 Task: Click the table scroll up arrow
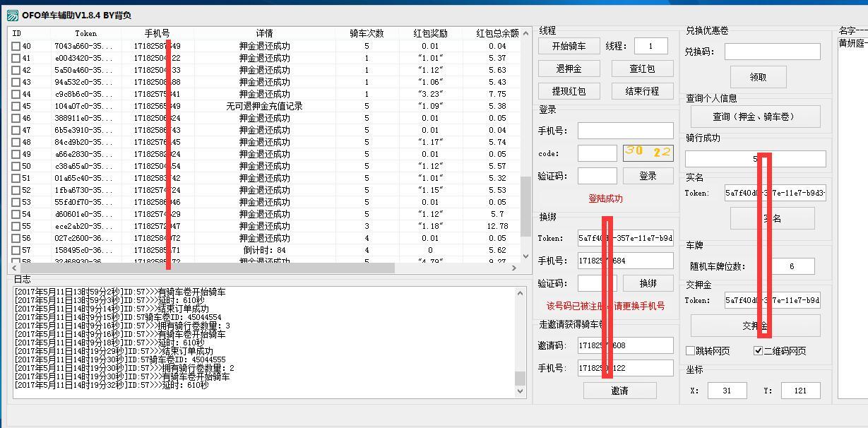point(525,32)
